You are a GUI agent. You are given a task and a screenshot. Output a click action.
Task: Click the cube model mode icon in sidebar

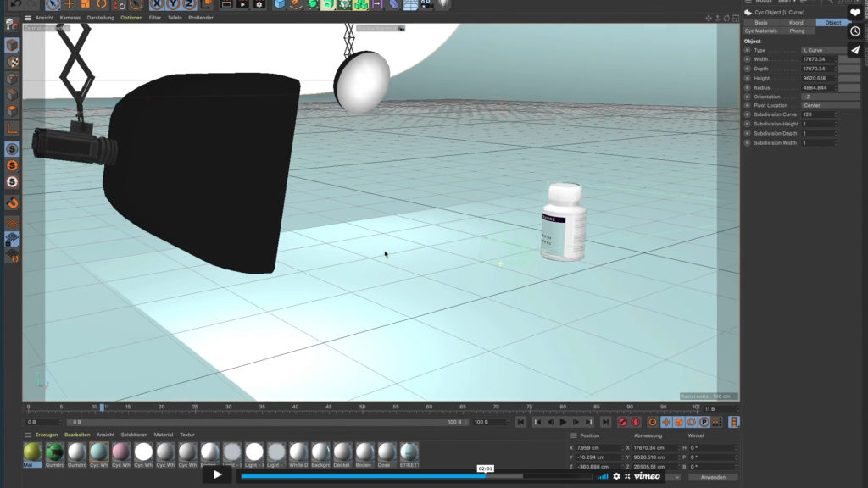click(x=12, y=46)
